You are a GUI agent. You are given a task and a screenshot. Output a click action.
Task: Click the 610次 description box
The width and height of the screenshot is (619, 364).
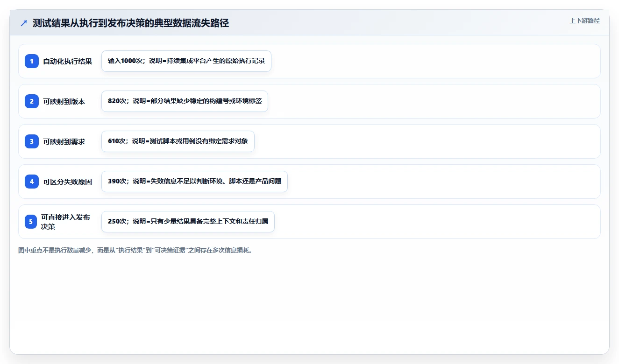click(x=178, y=141)
